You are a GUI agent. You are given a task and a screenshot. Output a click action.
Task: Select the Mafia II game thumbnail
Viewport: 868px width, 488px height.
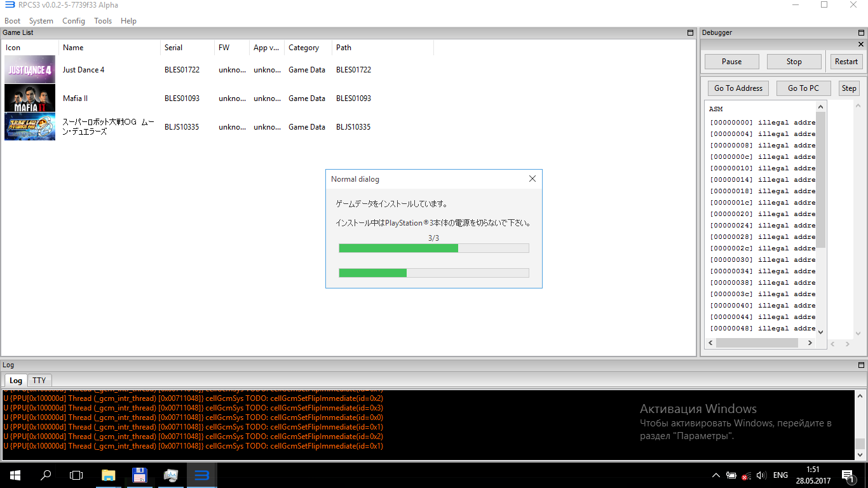pos(30,98)
